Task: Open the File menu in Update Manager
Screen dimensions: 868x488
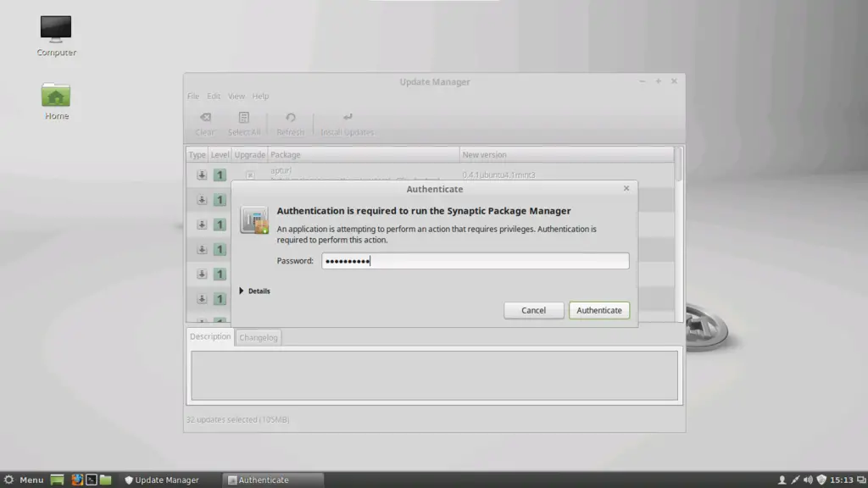Action: (193, 97)
